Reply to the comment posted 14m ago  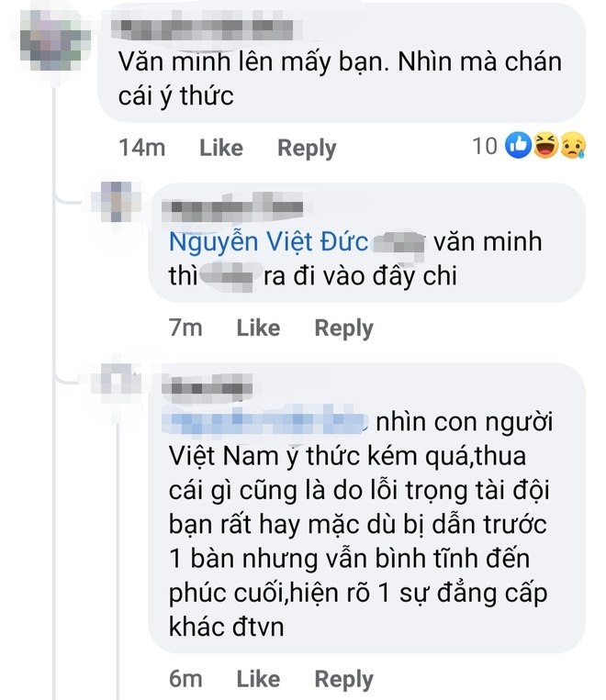307,149
